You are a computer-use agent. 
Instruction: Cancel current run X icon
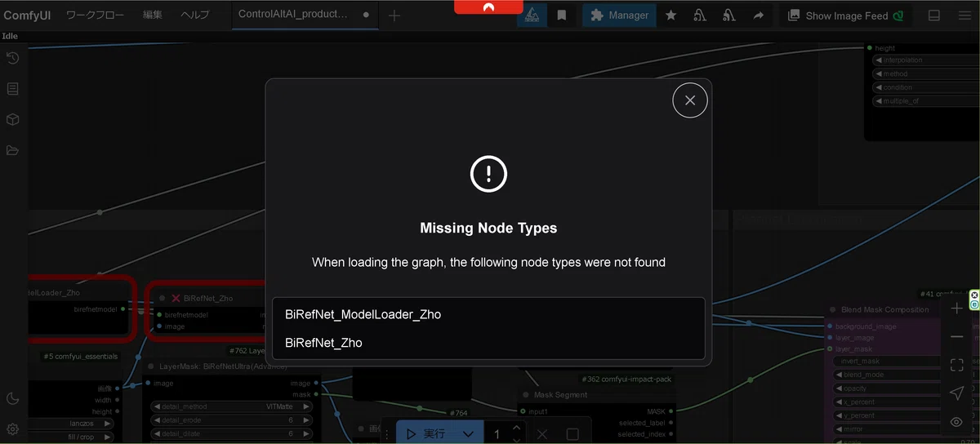(x=543, y=434)
